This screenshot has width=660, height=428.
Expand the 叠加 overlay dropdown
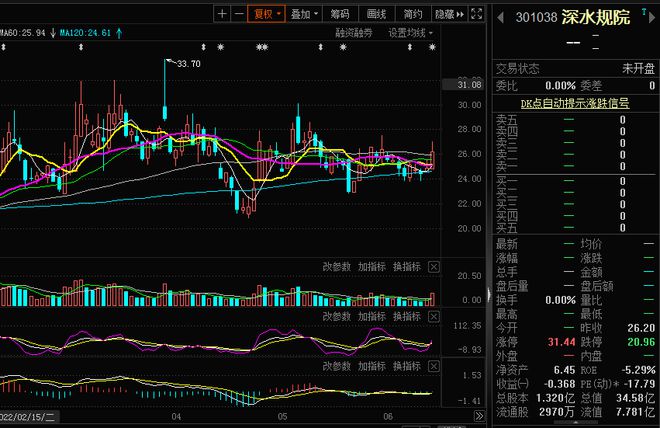(303, 14)
